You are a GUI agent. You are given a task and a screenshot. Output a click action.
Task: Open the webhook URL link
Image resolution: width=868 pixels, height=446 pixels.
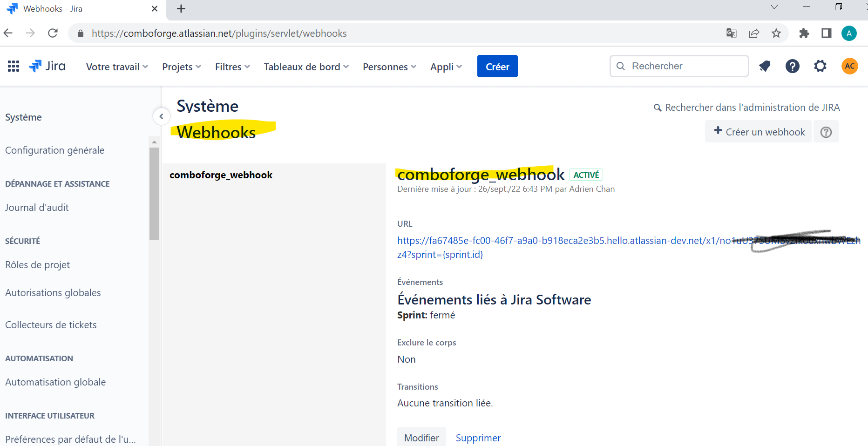tap(629, 247)
